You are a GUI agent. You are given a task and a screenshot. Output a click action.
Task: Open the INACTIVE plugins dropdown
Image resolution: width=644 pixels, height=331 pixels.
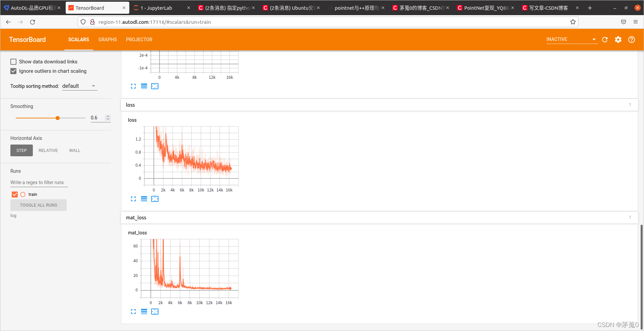coord(572,40)
